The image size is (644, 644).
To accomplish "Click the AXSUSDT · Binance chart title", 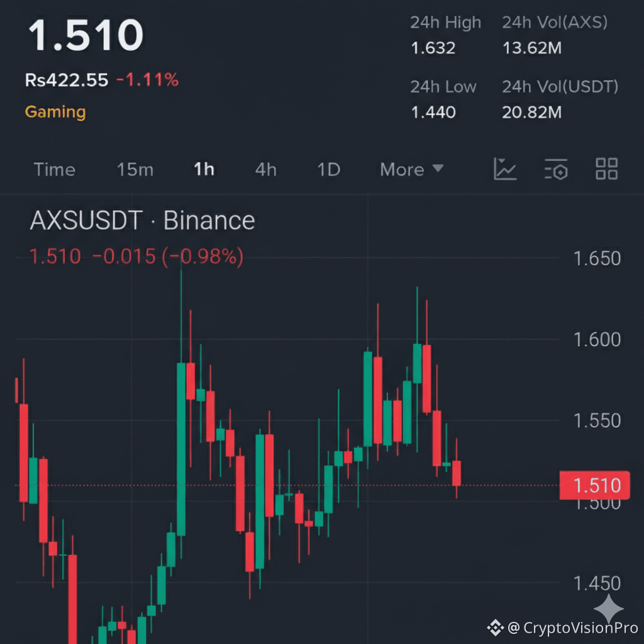I will (x=143, y=221).
